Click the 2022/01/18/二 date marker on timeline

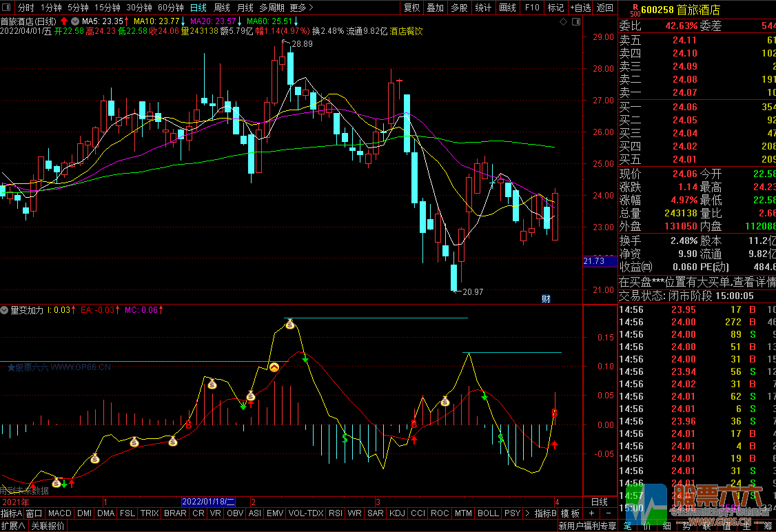208,501
